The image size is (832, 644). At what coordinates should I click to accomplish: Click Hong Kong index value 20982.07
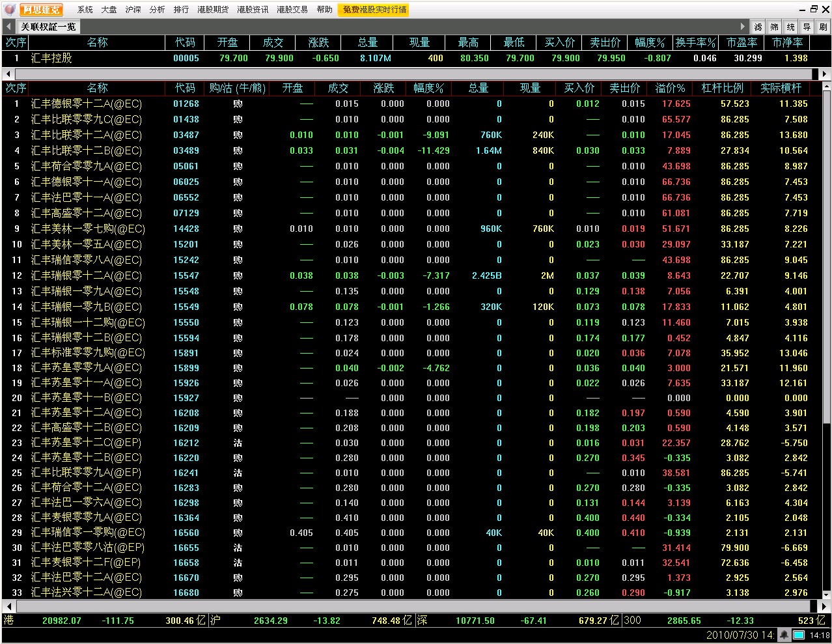(x=62, y=621)
